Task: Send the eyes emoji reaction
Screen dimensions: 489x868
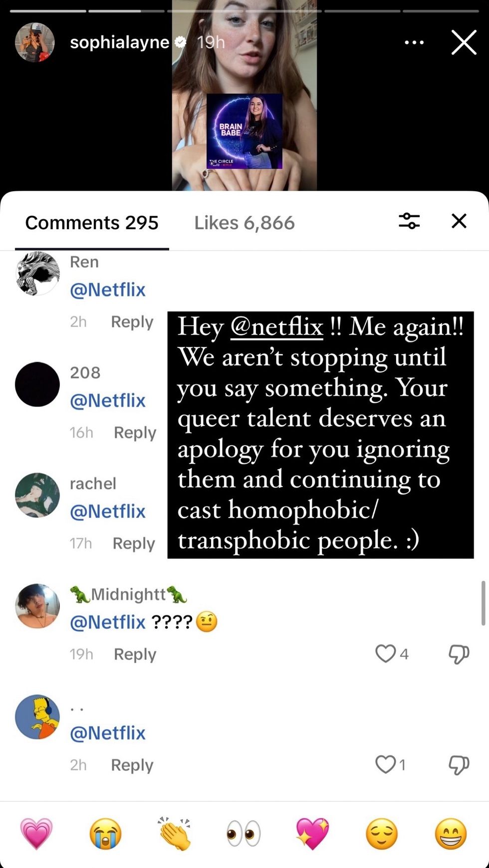Action: click(244, 834)
